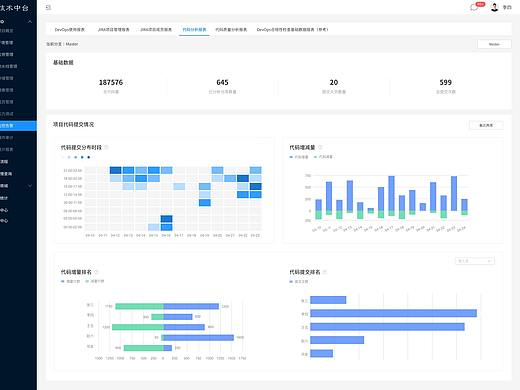The width and height of the screenshot is (520, 390).
Task: Open the 代码质量分析报表 tab
Action: point(231,30)
